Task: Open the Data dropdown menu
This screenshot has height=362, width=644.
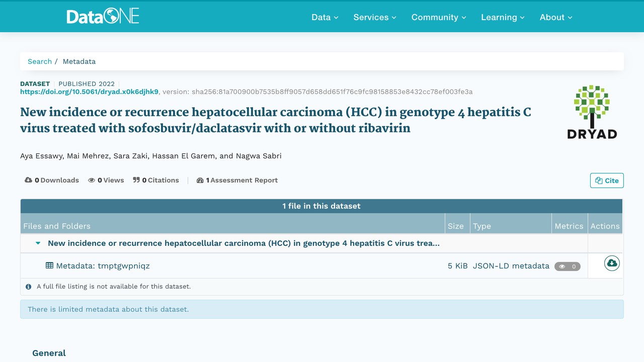Action: coord(325,17)
